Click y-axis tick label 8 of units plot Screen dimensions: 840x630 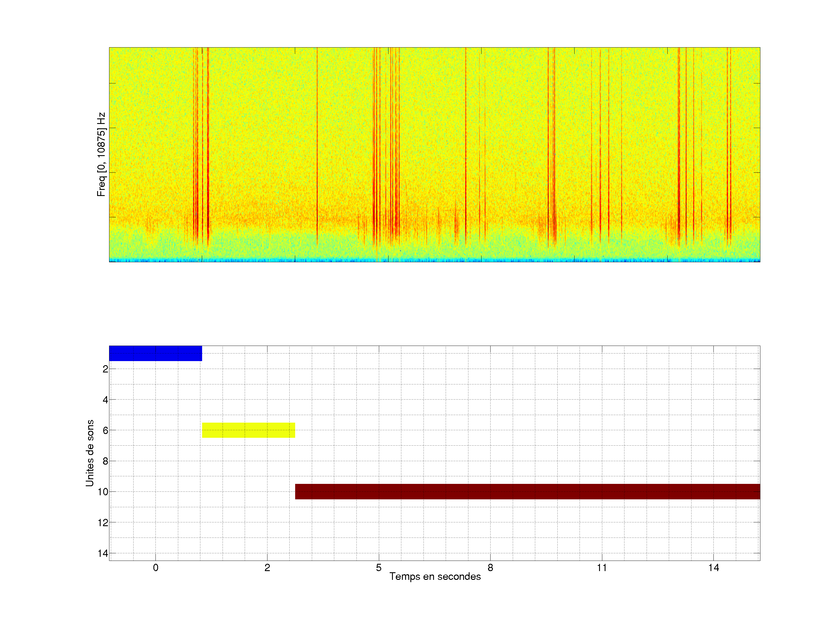pos(105,461)
